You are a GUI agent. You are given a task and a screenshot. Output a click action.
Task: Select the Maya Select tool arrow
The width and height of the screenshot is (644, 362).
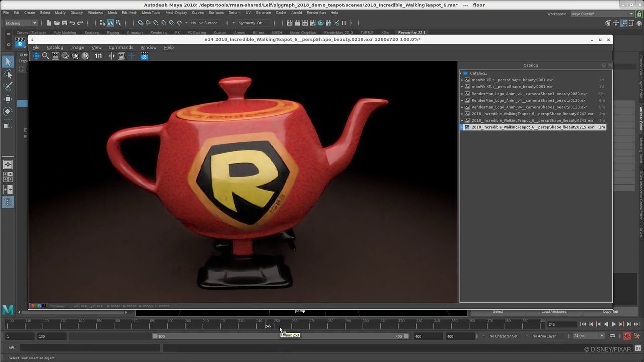[8, 62]
